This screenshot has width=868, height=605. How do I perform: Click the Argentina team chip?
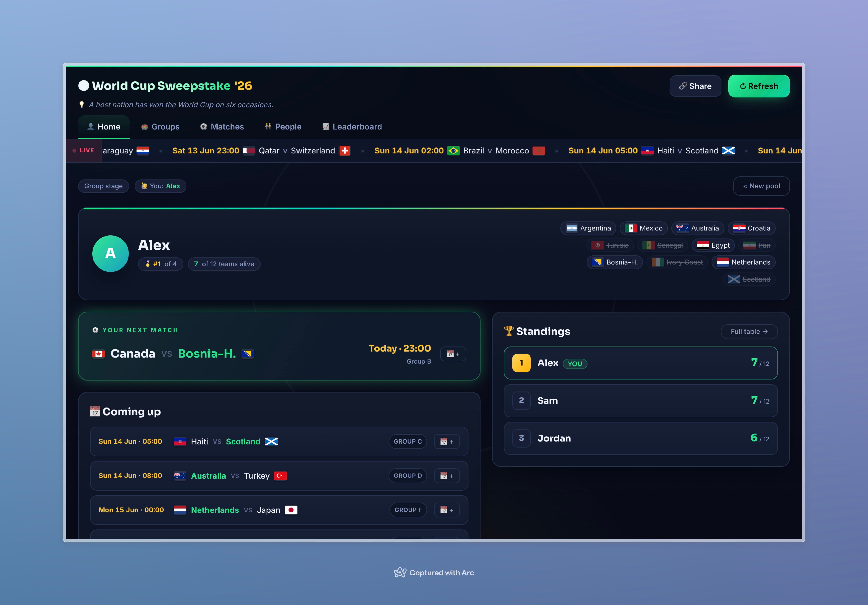point(588,228)
